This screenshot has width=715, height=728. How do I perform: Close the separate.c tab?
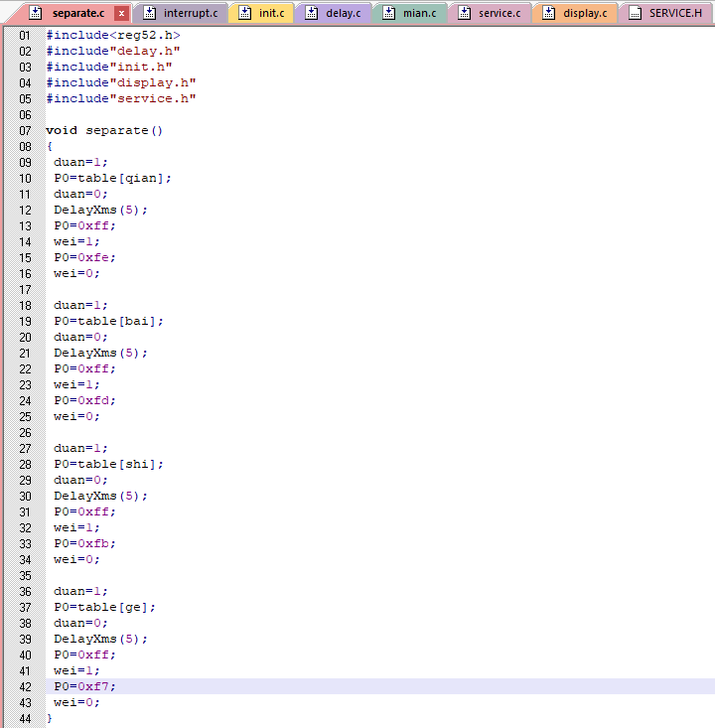click(x=121, y=14)
